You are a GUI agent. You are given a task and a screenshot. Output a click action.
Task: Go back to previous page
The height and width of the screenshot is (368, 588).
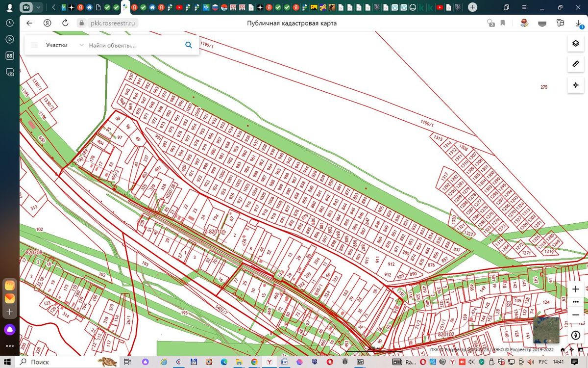tap(29, 23)
